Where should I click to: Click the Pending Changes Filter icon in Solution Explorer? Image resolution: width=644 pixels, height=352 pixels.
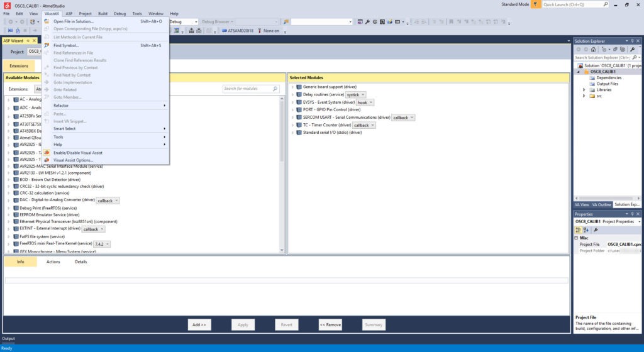pyautogui.click(x=604, y=49)
